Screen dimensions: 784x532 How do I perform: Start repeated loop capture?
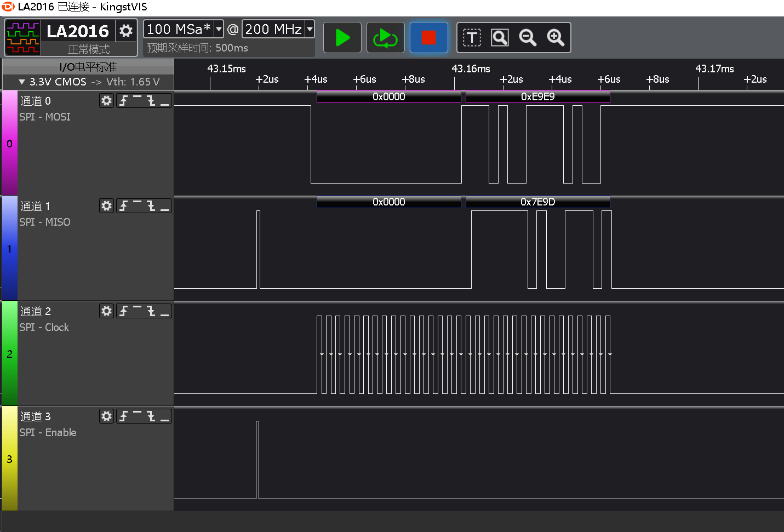coord(385,38)
